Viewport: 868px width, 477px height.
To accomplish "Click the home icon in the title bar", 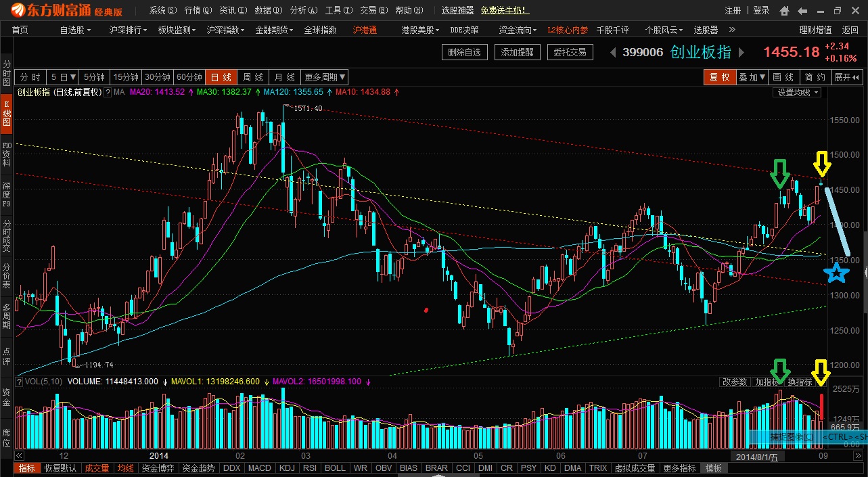I will pos(784,9).
